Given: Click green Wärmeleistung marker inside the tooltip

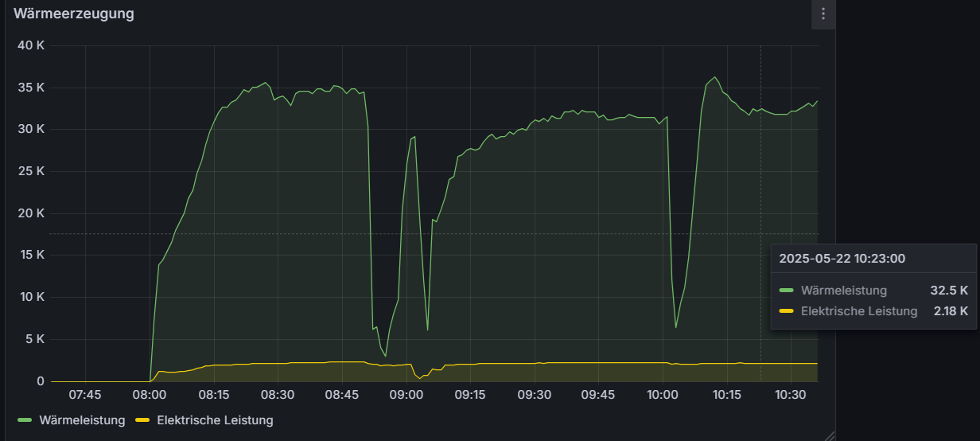Looking at the screenshot, I should coord(787,291).
